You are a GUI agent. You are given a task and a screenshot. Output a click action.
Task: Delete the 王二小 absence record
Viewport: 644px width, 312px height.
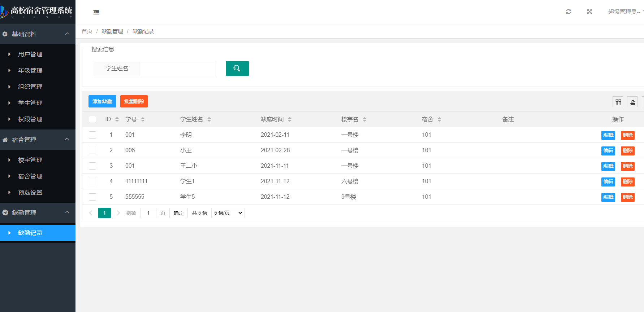pyautogui.click(x=627, y=166)
